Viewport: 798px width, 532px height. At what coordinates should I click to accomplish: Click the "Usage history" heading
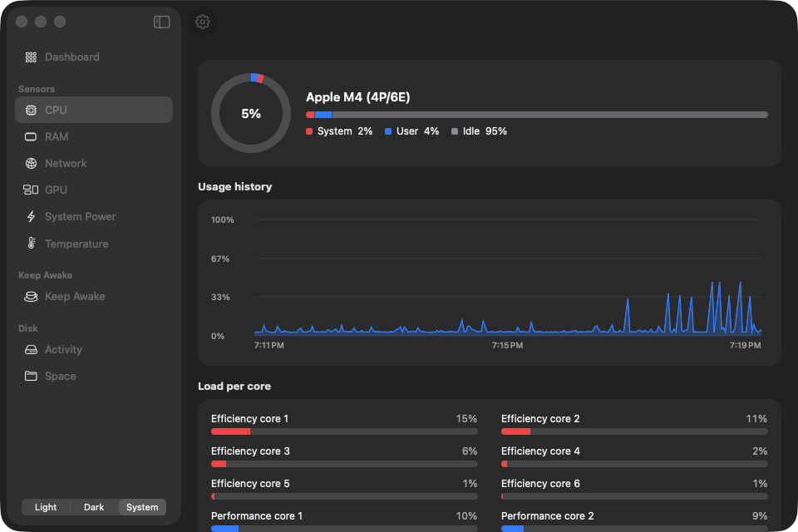tap(235, 187)
